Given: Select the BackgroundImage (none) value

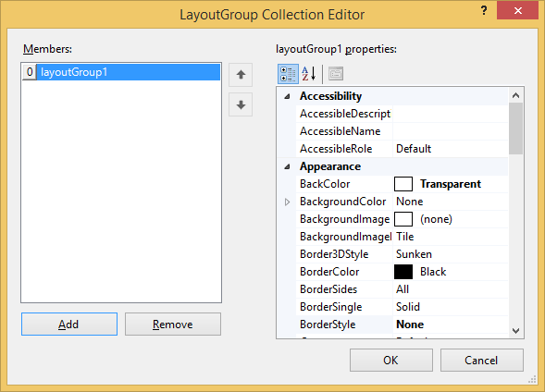Looking at the screenshot, I should pyautogui.click(x=436, y=219).
